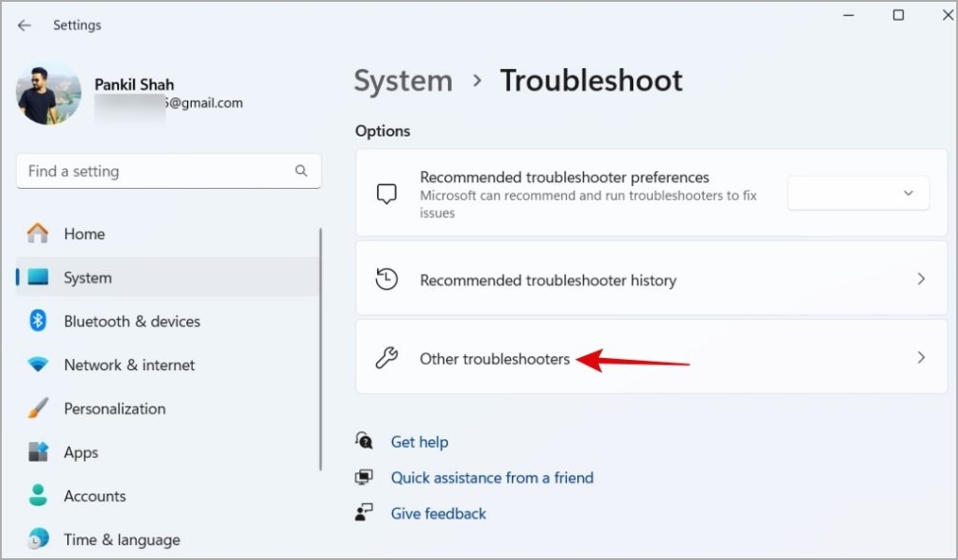Viewport: 958px width, 560px height.
Task: Select the Bluetooth & devices icon
Action: (37, 321)
